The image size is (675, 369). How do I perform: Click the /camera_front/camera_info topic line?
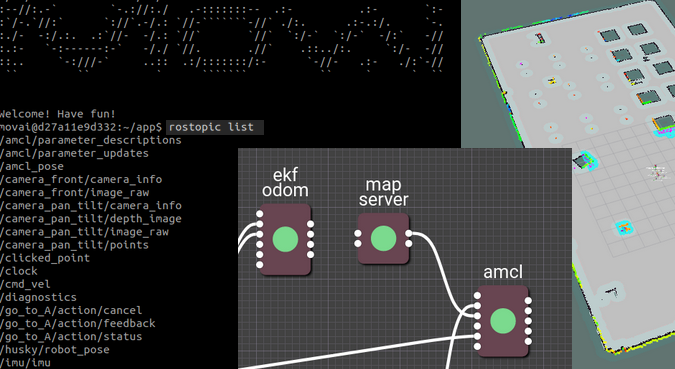tap(81, 180)
